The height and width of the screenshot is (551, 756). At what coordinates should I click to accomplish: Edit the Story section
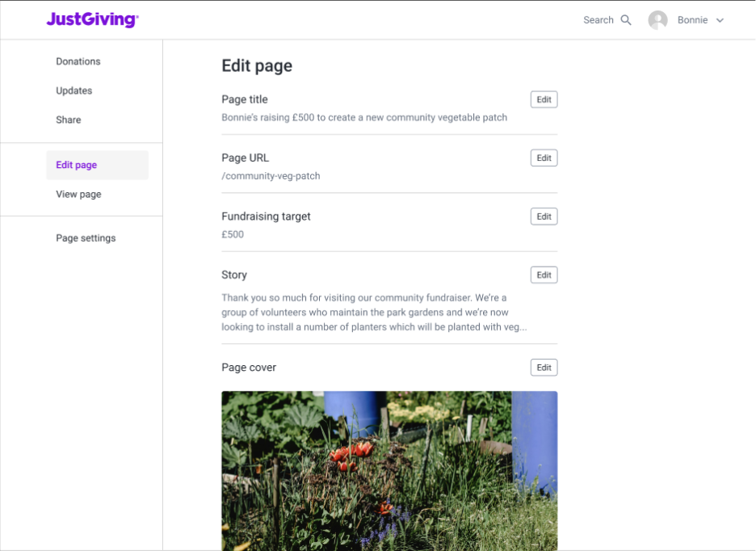(544, 275)
